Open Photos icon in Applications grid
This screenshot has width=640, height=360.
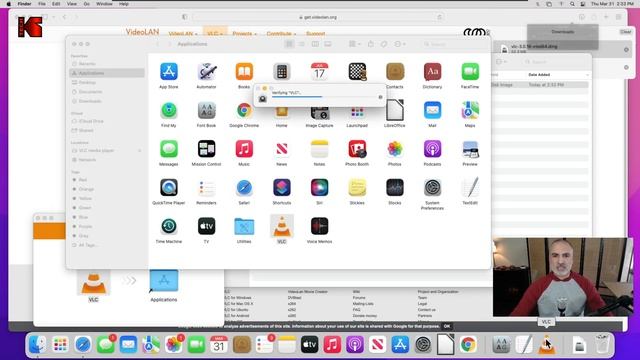pyautogui.click(x=395, y=149)
